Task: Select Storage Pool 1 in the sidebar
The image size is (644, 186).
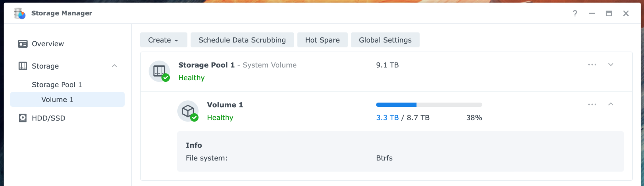Action: 57,85
